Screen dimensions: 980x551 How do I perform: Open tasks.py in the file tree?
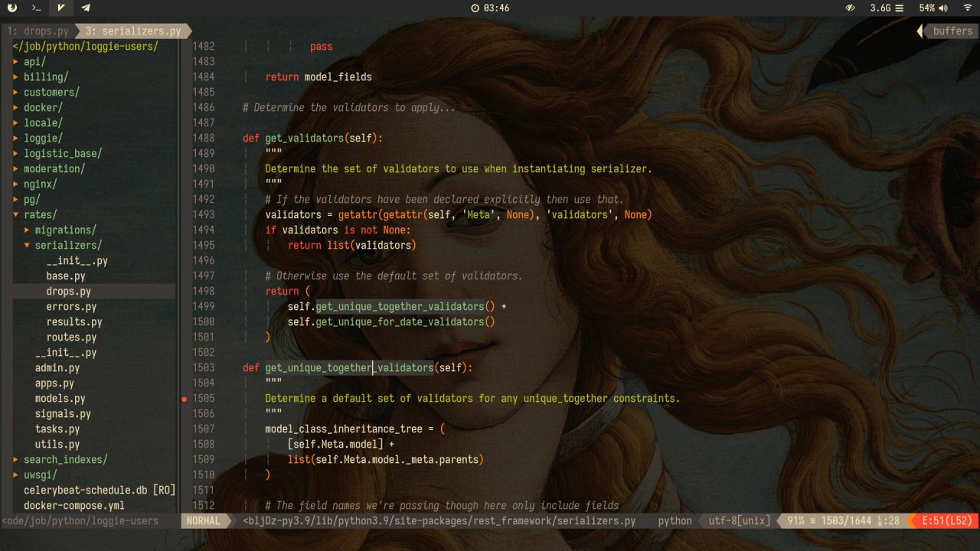(x=57, y=429)
